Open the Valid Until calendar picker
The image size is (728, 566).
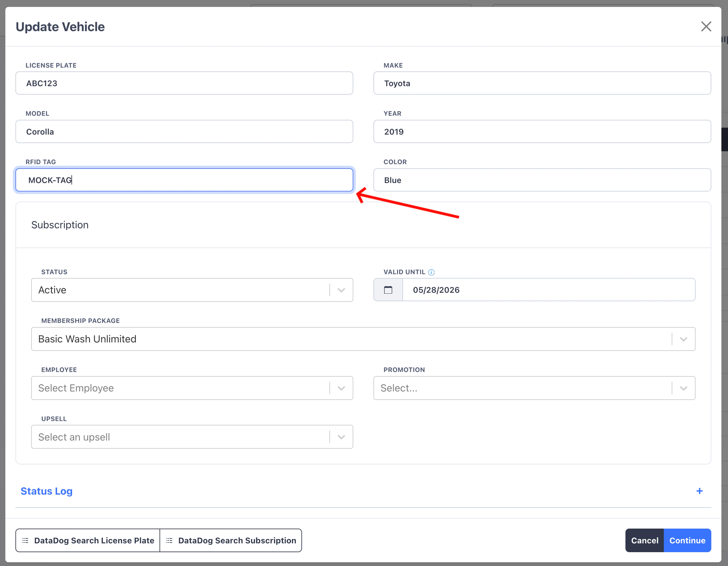click(x=388, y=290)
